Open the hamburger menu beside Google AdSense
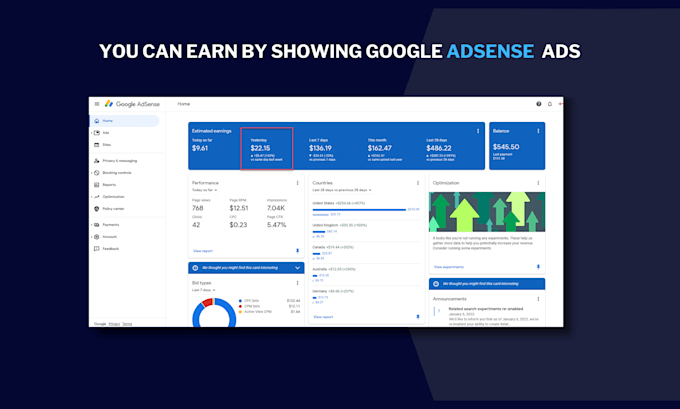 click(x=97, y=104)
